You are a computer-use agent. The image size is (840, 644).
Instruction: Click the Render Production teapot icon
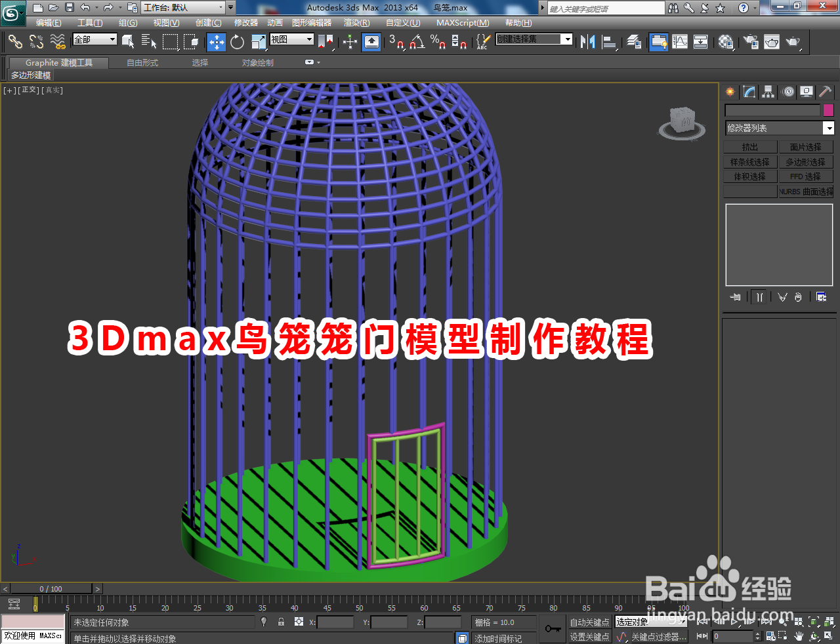coord(793,42)
